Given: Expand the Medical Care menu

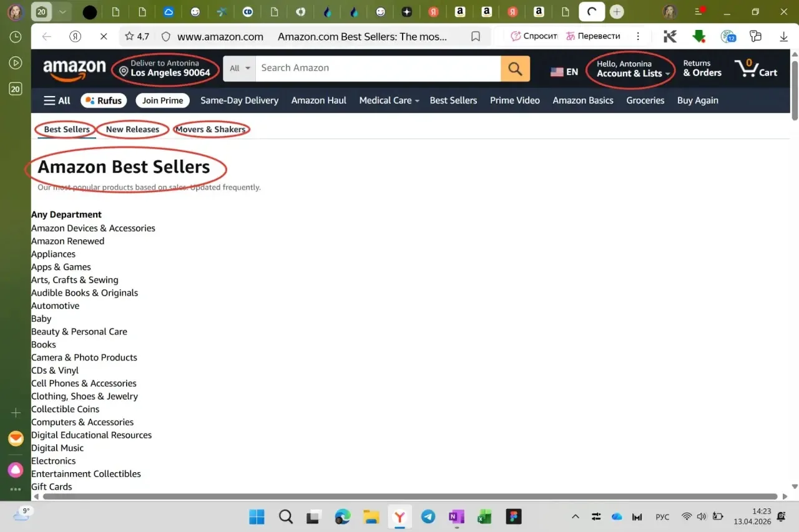Looking at the screenshot, I should (x=389, y=100).
